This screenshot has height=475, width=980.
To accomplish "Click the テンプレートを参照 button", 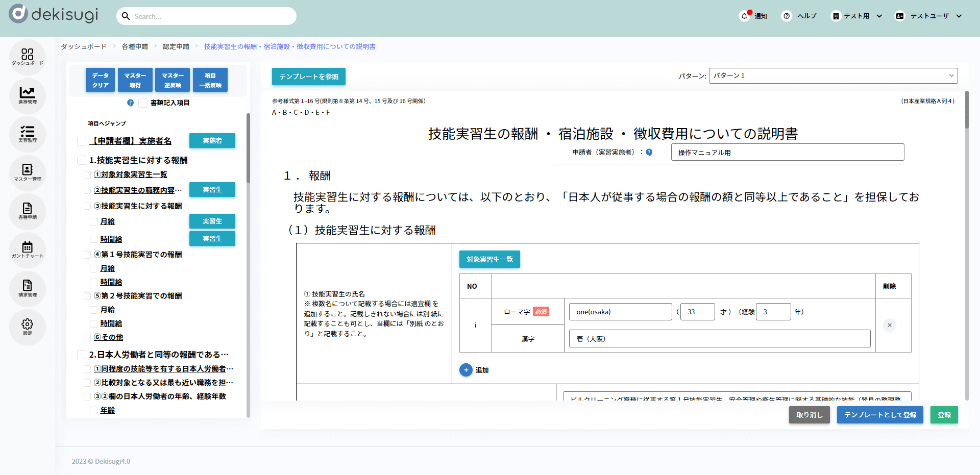I will pyautogui.click(x=308, y=77).
